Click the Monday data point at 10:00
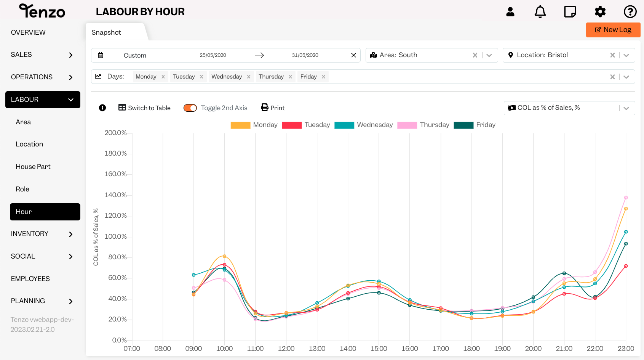This screenshot has width=644, height=360. (224, 256)
